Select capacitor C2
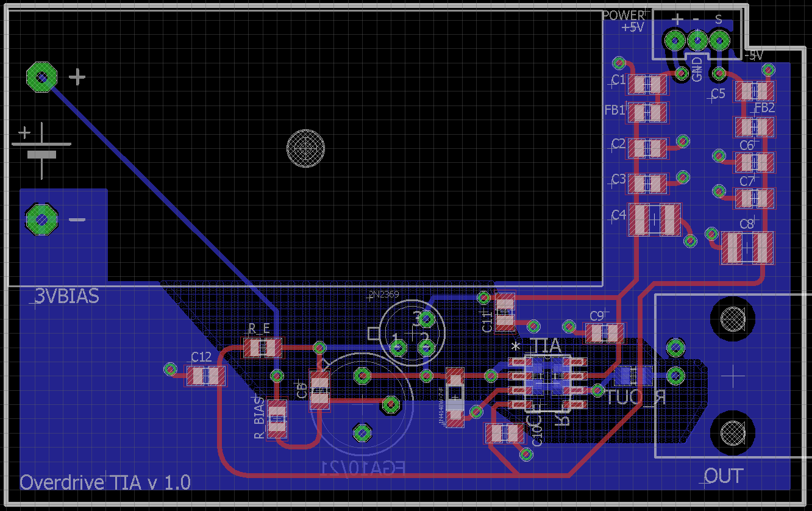The height and width of the screenshot is (511, 812). coord(647,148)
